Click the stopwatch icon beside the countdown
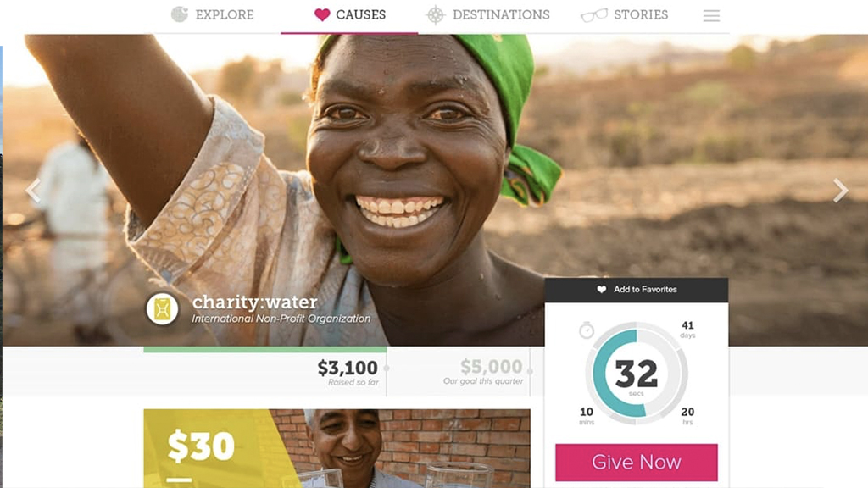 tap(587, 330)
